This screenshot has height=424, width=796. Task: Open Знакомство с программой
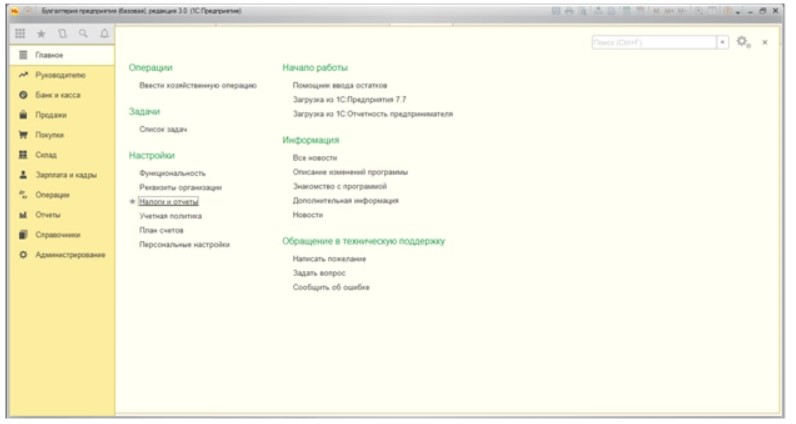click(340, 186)
